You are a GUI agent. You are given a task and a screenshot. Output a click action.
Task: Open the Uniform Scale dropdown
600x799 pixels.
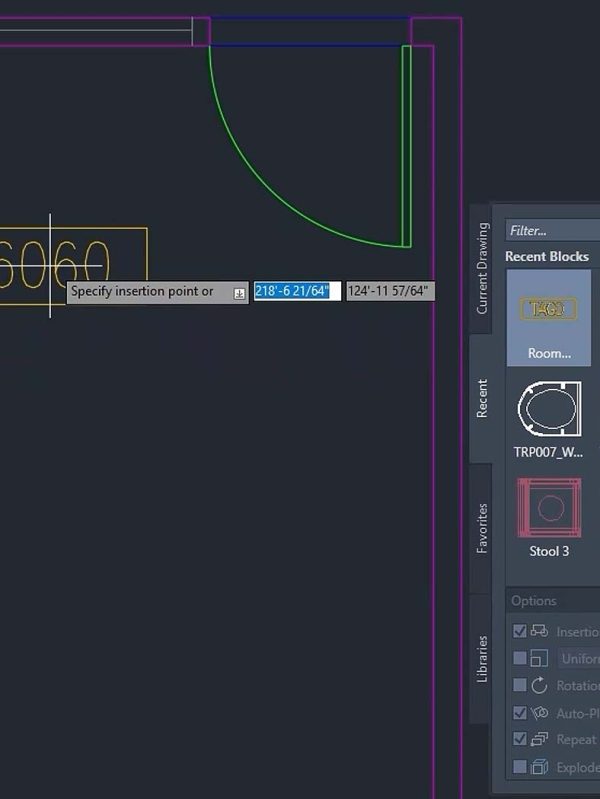pos(578,658)
